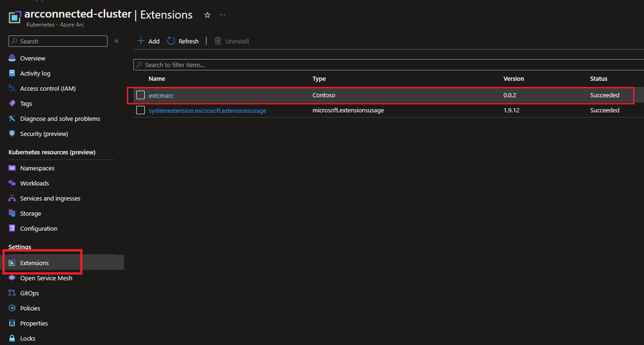Click the circular Refresh arrow icon
Image resolution: width=644 pixels, height=345 pixels.
(171, 41)
